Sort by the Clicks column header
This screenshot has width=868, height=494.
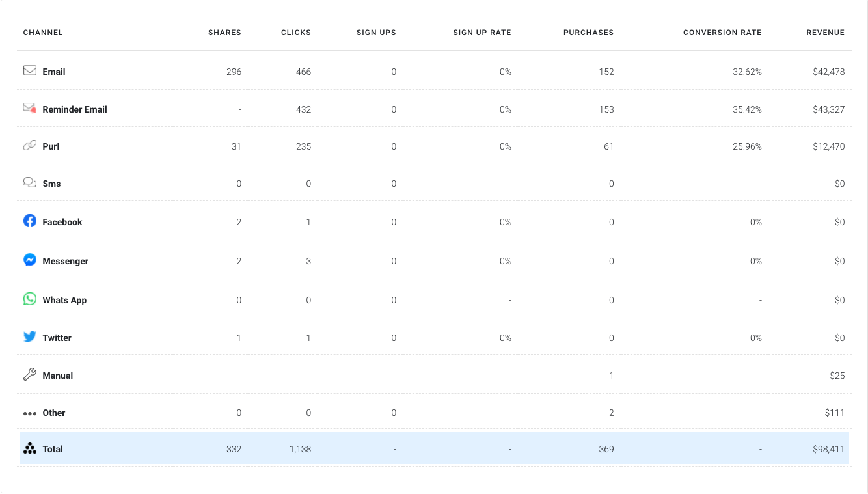coord(296,33)
